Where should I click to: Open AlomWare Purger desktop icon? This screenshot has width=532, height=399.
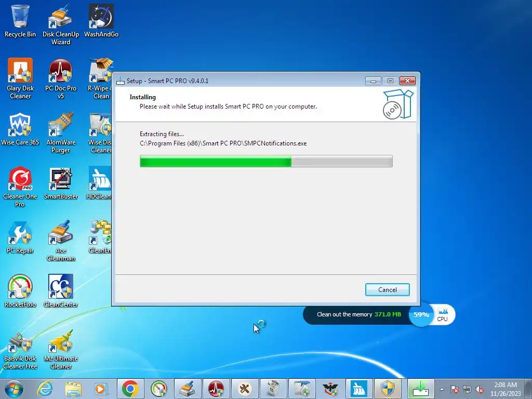coord(61,133)
